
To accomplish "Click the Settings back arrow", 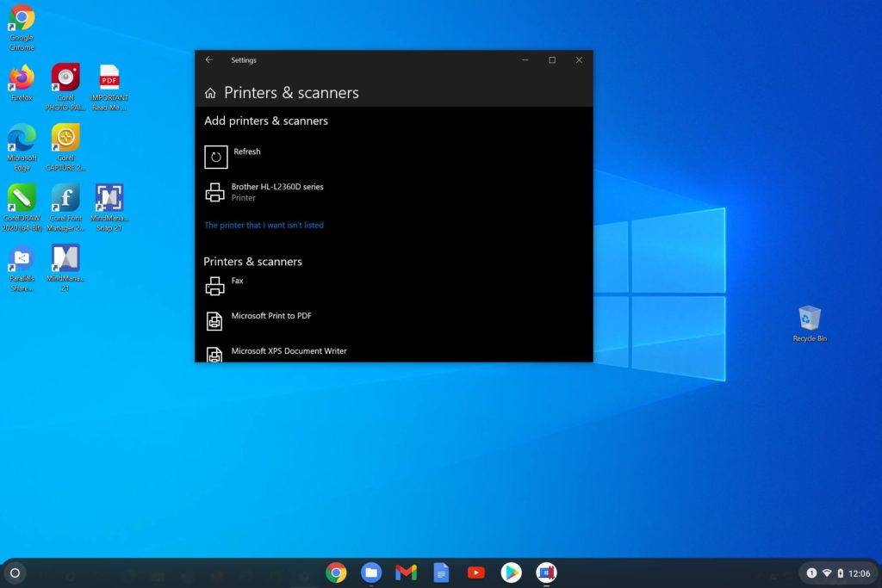I will coord(209,59).
